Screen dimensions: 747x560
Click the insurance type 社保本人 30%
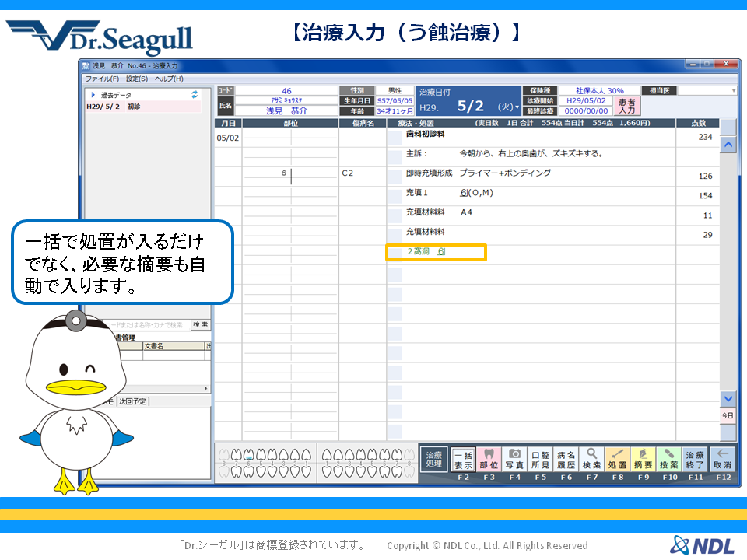(x=599, y=90)
